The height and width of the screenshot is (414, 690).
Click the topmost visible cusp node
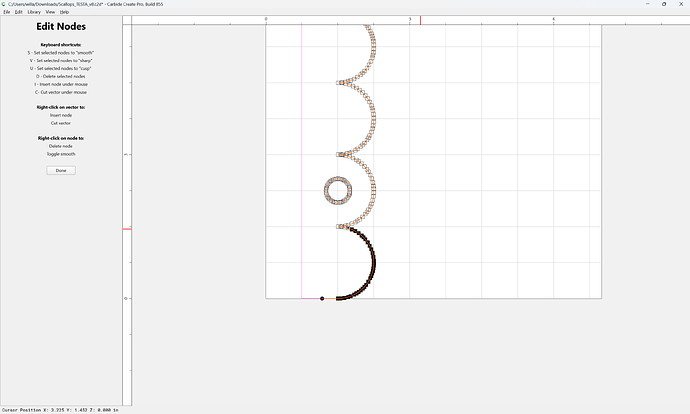click(x=338, y=82)
